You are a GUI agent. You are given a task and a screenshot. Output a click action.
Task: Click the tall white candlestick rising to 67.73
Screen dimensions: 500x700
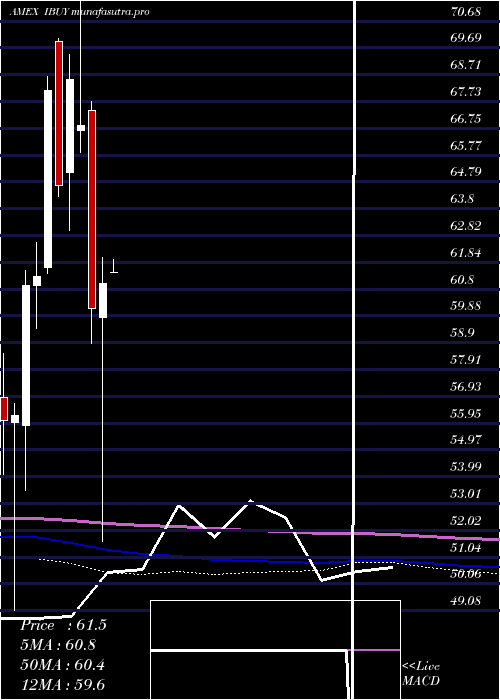[x=48, y=179]
